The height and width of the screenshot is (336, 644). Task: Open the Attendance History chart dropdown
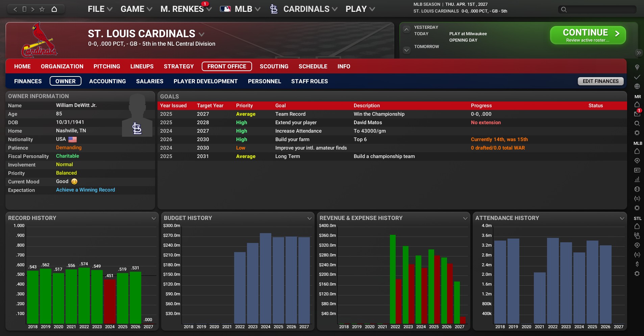622,218
